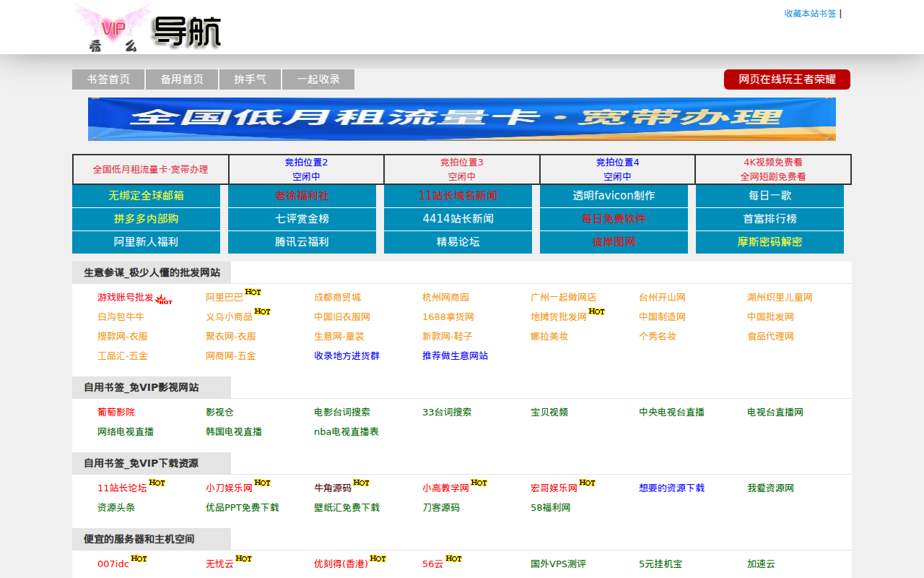The width and height of the screenshot is (924, 578).
Task: Switch to the 备用首页 tab
Action: tap(182, 79)
